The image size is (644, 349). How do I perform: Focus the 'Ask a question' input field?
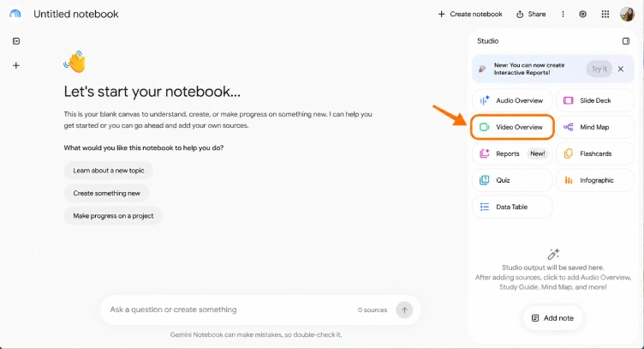pos(232,310)
